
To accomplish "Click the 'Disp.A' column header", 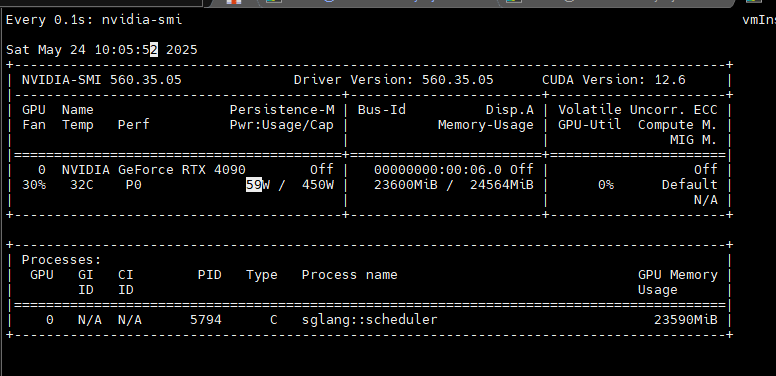I will [x=510, y=109].
